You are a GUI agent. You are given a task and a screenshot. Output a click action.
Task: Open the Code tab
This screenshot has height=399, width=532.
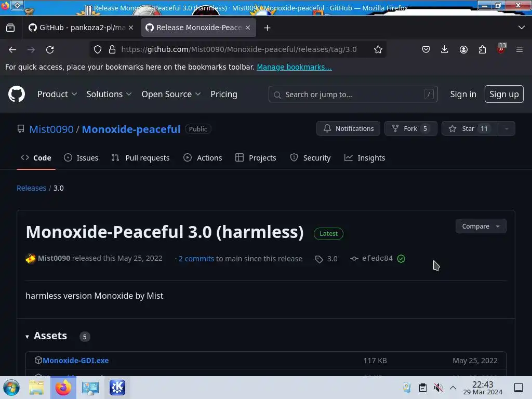(36, 158)
